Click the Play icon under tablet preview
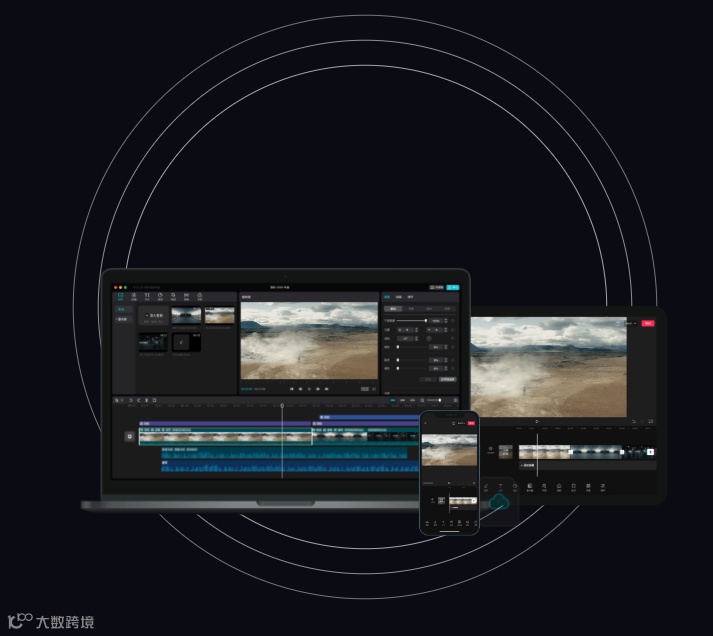713x636 pixels. [x=537, y=421]
